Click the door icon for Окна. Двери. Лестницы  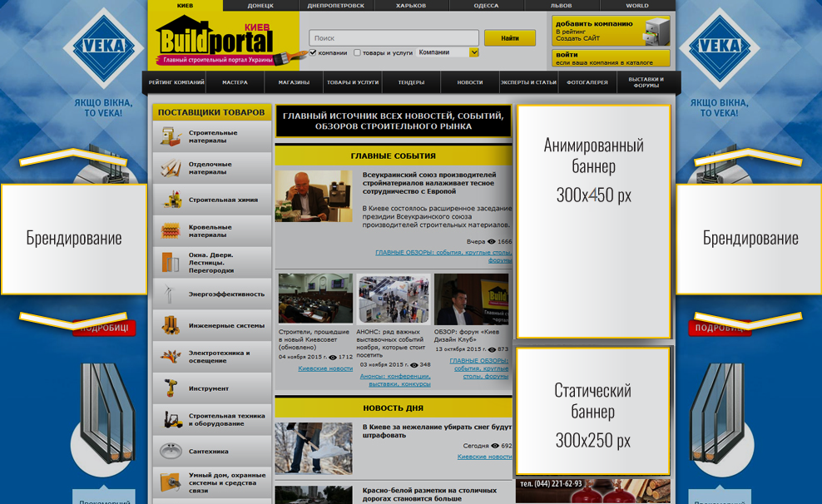tap(171, 262)
